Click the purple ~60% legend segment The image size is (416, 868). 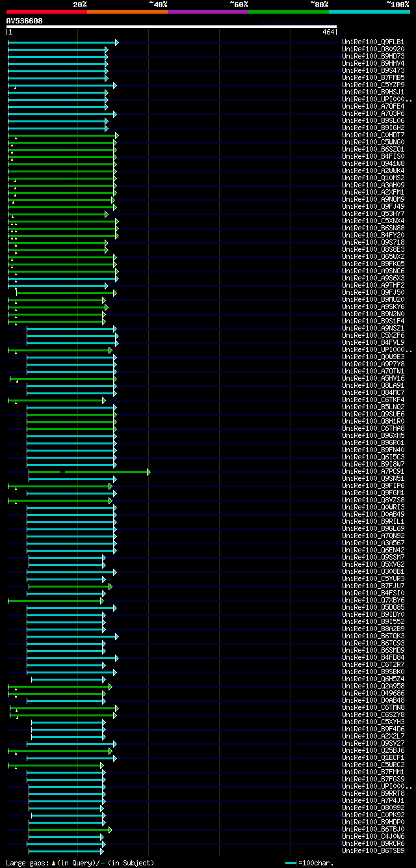(207, 12)
